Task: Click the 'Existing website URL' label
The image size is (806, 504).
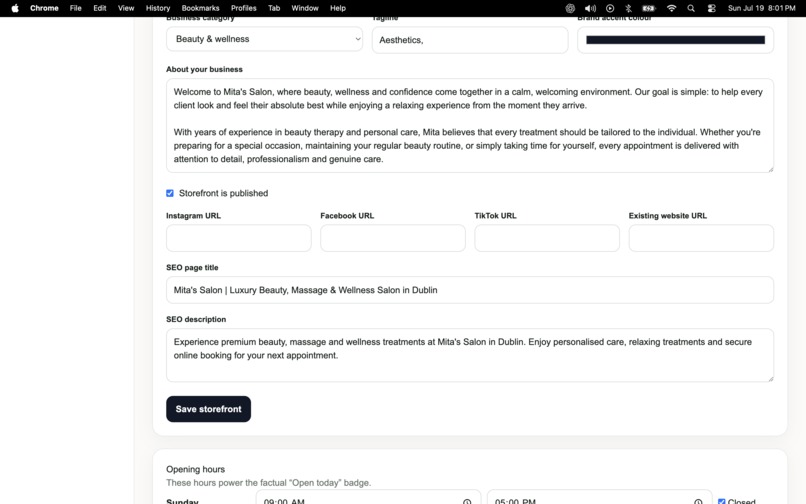Action: (668, 216)
